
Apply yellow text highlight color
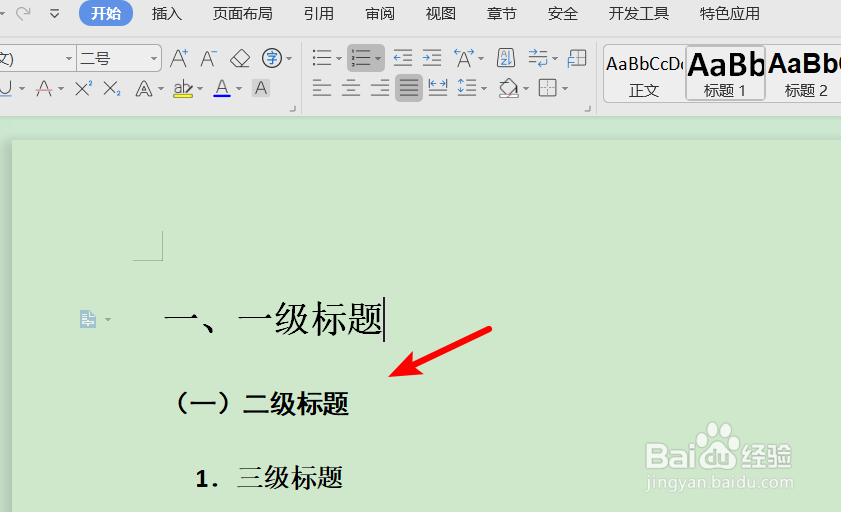183,88
